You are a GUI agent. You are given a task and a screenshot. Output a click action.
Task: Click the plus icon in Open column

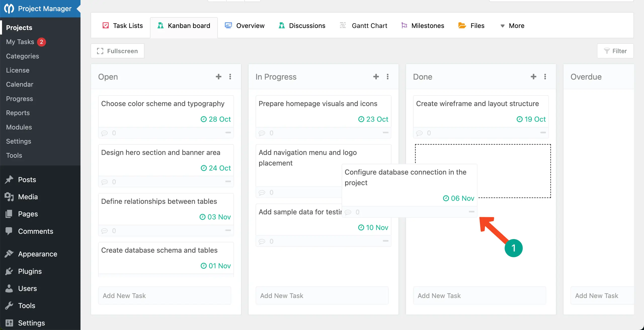coord(218,77)
